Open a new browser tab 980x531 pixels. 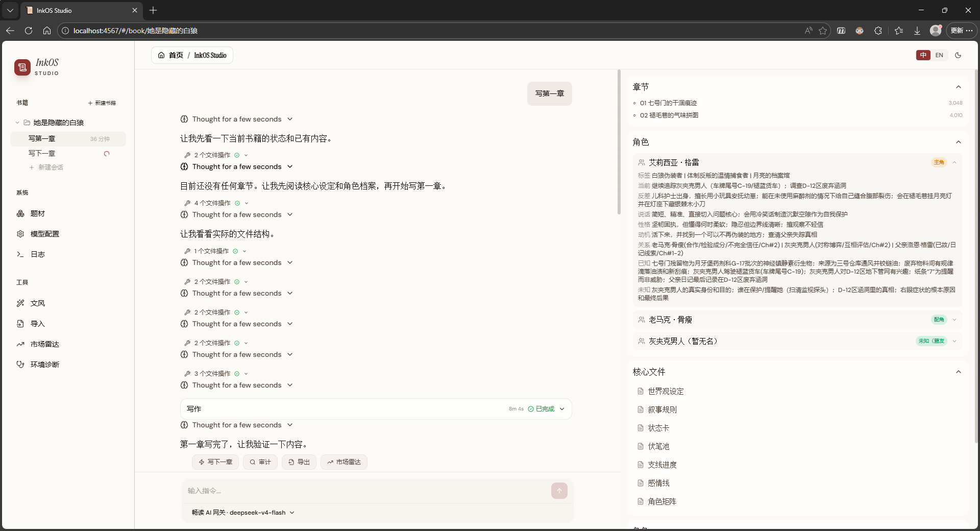click(x=153, y=10)
